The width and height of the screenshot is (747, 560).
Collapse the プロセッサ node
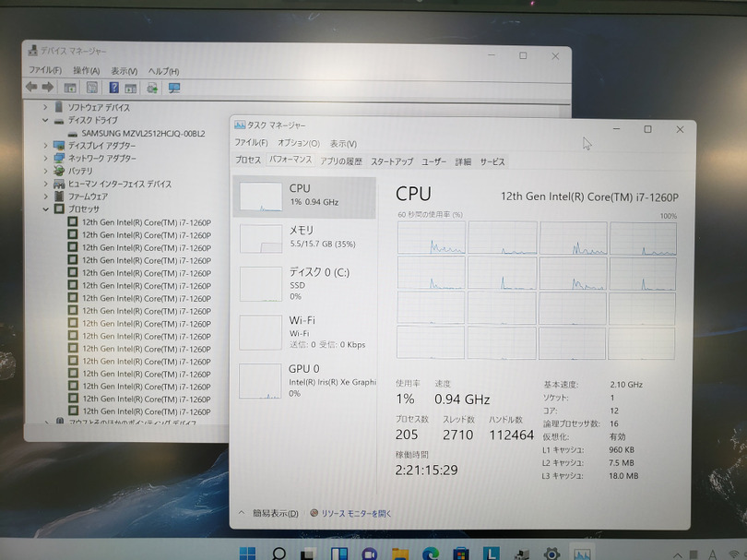coord(46,209)
